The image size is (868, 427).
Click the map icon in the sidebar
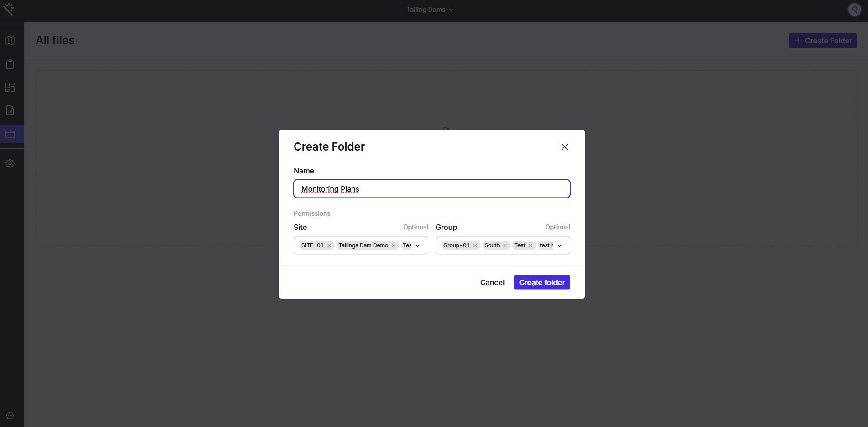point(10,41)
